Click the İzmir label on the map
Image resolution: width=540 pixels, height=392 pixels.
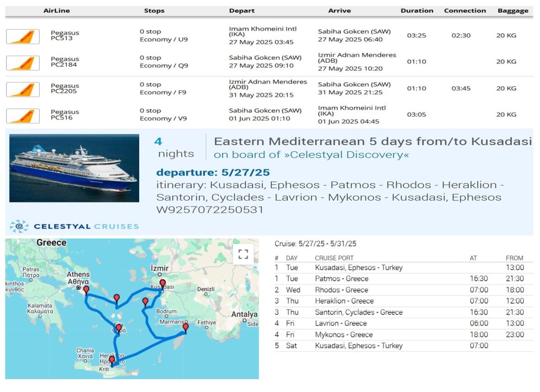click(160, 268)
